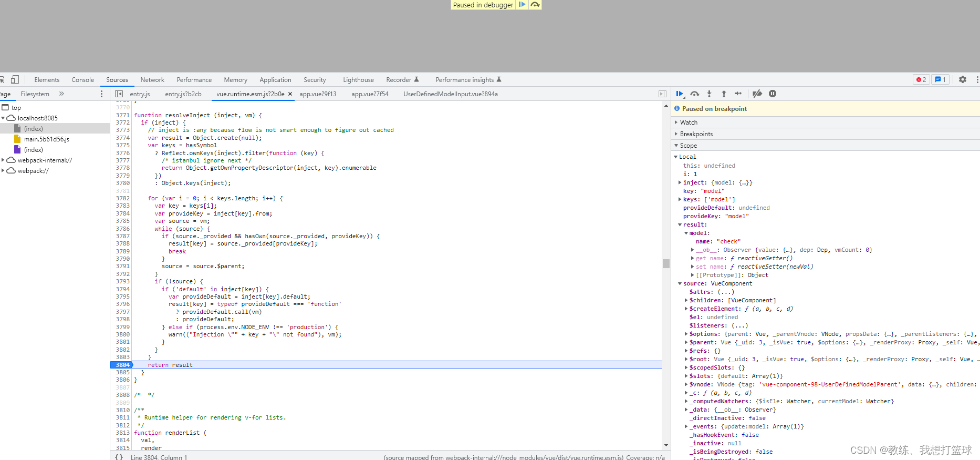Switch to the Elements panel
The width and height of the screenshot is (980, 460).
[x=47, y=80]
